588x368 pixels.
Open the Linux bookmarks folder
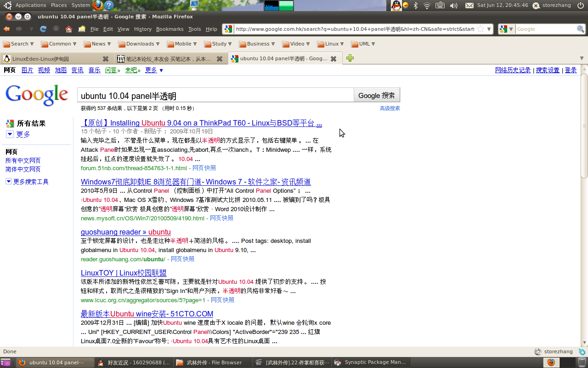click(x=331, y=44)
